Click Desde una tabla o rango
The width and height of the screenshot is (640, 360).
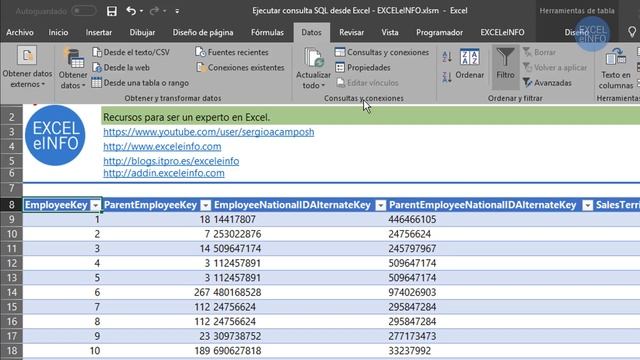tap(140, 83)
